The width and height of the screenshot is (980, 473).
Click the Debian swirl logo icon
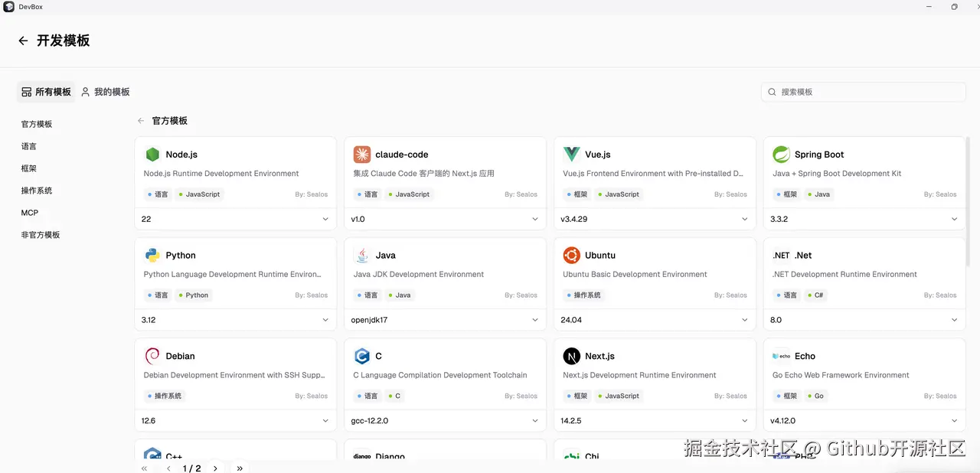click(x=152, y=356)
